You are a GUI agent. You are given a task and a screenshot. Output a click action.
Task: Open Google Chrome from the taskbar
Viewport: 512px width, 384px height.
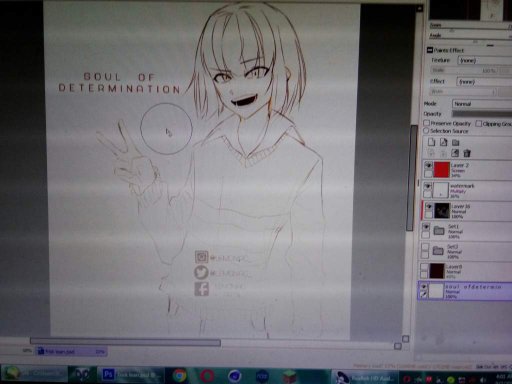[x=179, y=375]
